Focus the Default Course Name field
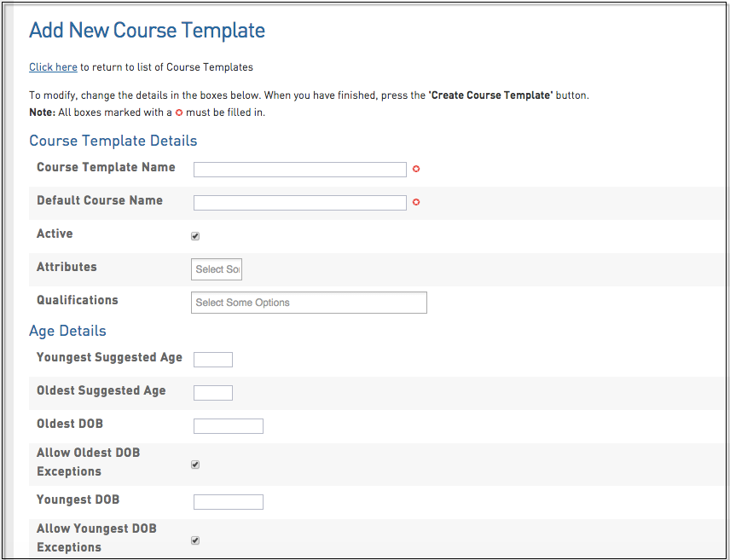The image size is (730, 560). pos(300,203)
